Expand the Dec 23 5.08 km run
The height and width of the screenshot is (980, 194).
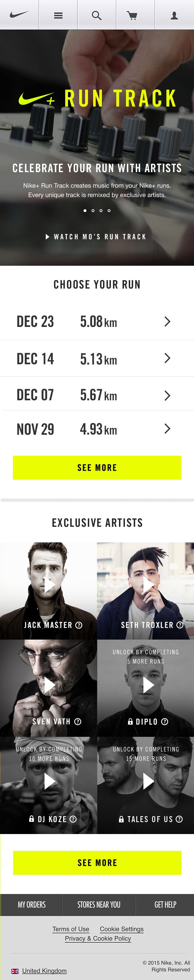pos(167,321)
